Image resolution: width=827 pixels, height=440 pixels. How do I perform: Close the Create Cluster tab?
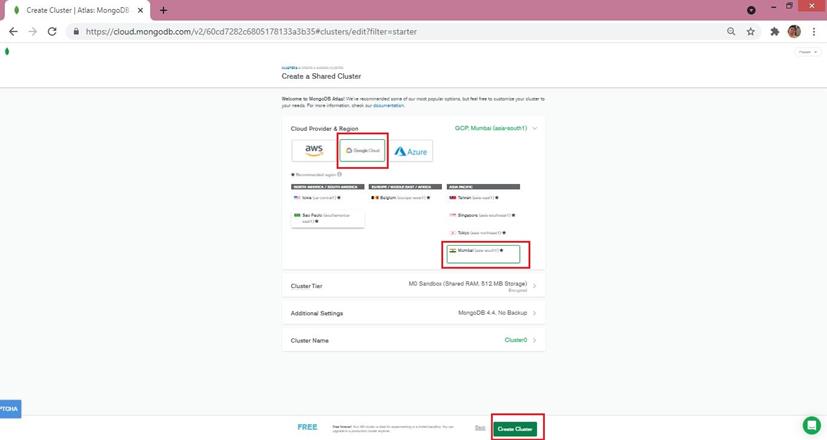coord(140,10)
